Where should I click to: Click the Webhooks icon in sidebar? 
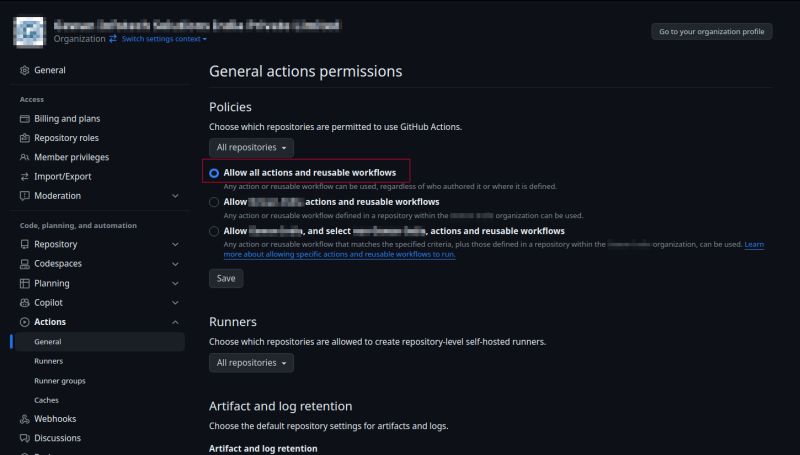pos(24,419)
